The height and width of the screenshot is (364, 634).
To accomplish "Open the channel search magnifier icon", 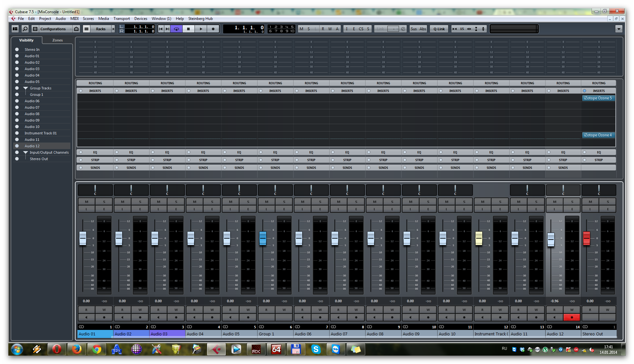I will click(25, 29).
